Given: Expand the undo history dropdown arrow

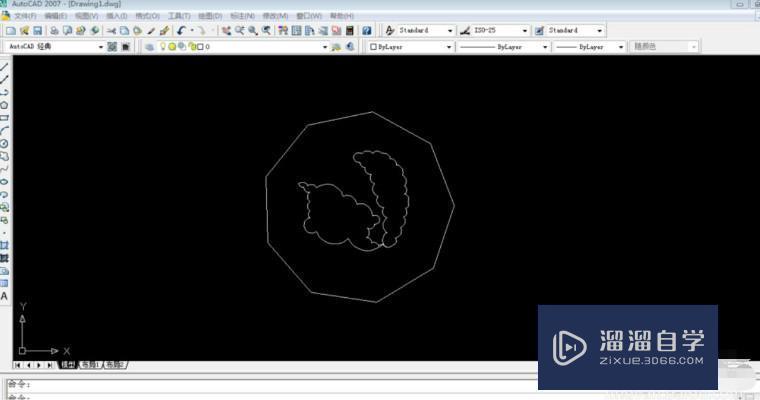Looking at the screenshot, I should pyautogui.click(x=191, y=31).
